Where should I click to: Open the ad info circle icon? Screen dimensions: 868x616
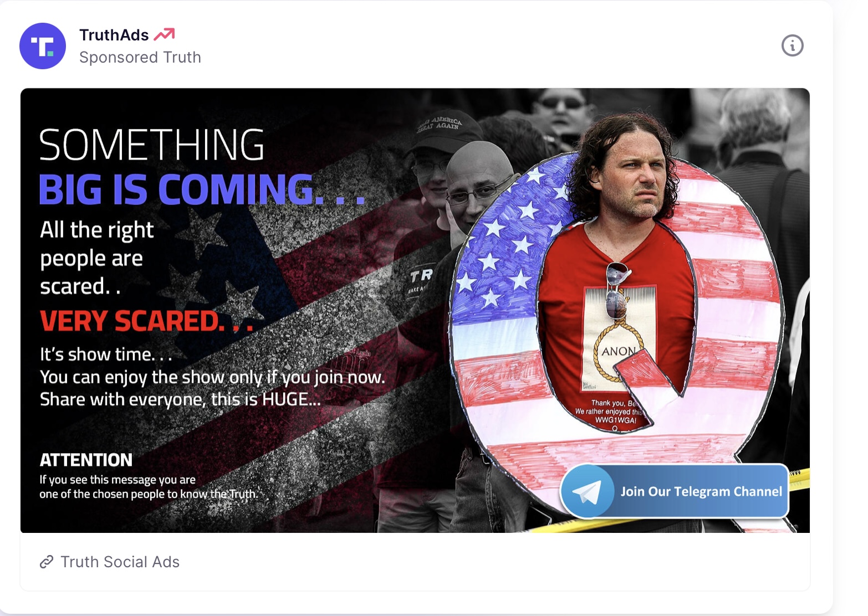(792, 45)
